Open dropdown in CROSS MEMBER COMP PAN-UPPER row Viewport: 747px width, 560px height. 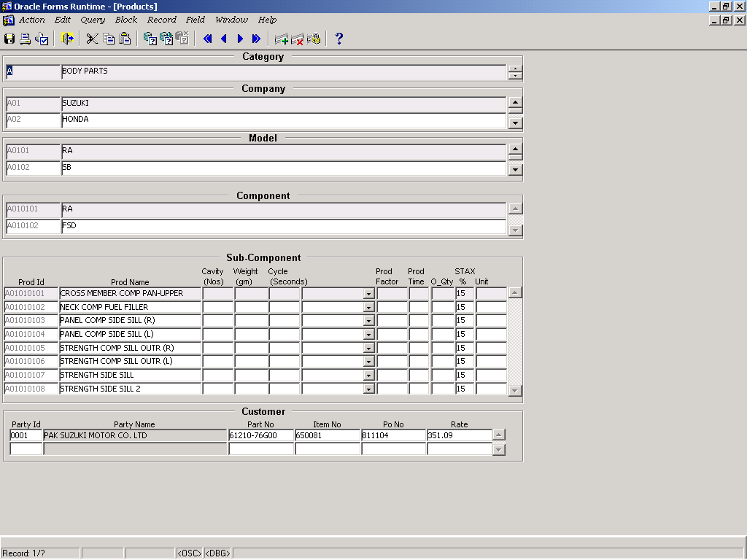368,294
